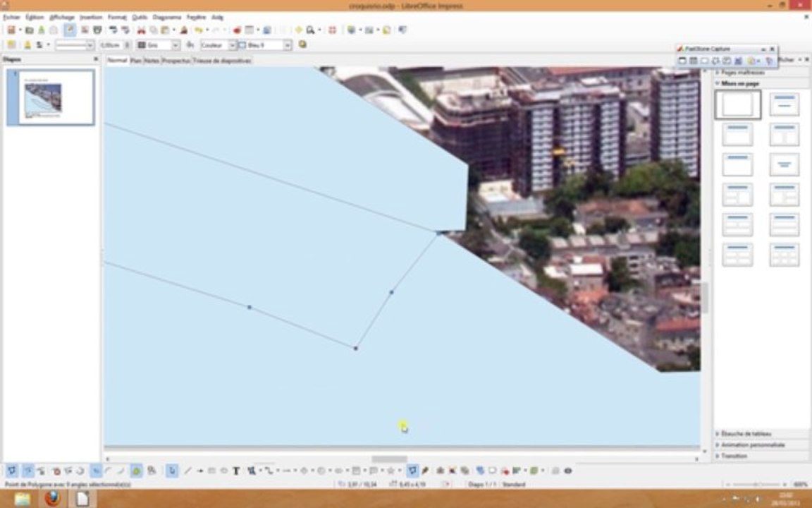This screenshot has width=812, height=508.
Task: Select the arrow line tool
Action: pos(200,471)
